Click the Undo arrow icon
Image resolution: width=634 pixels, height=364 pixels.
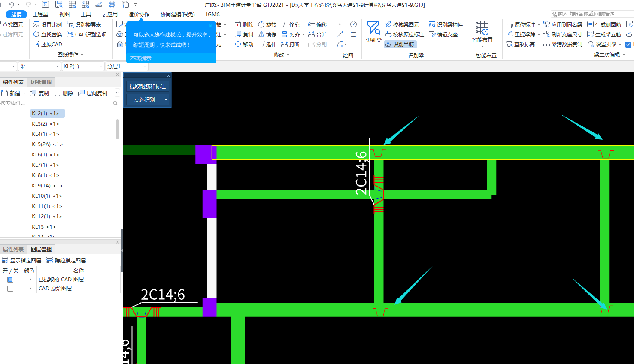[x=11, y=4]
